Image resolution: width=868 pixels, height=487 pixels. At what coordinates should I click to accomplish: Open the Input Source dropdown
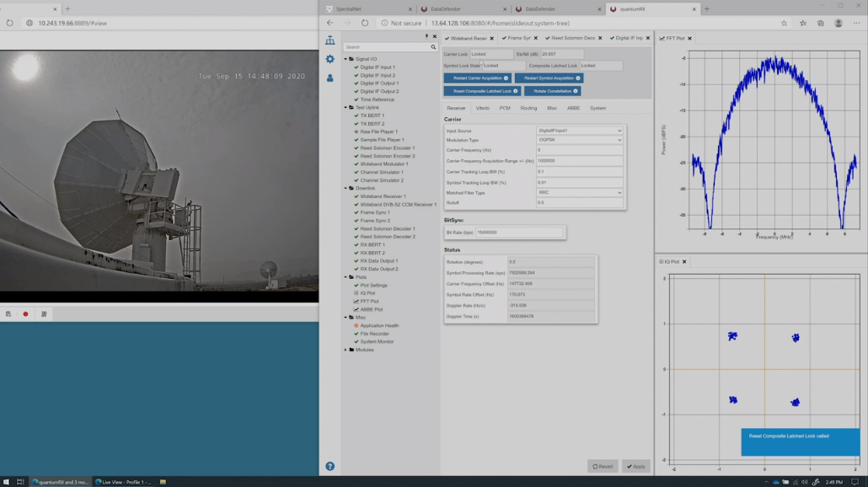pos(580,131)
